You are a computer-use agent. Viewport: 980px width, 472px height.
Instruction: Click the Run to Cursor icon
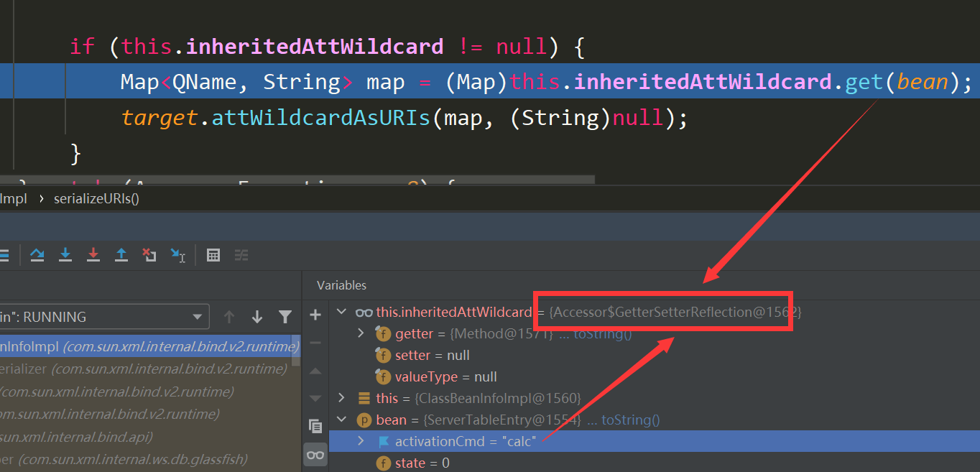(x=177, y=255)
